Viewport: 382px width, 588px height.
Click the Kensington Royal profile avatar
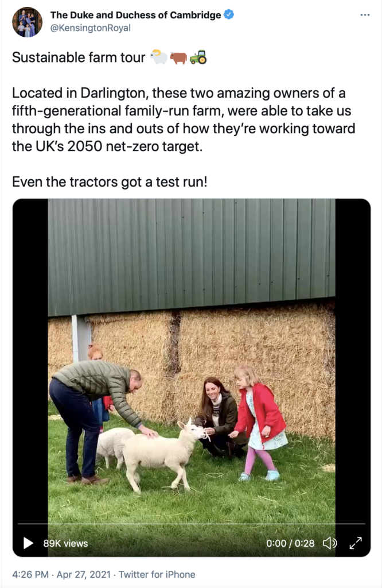(x=27, y=22)
